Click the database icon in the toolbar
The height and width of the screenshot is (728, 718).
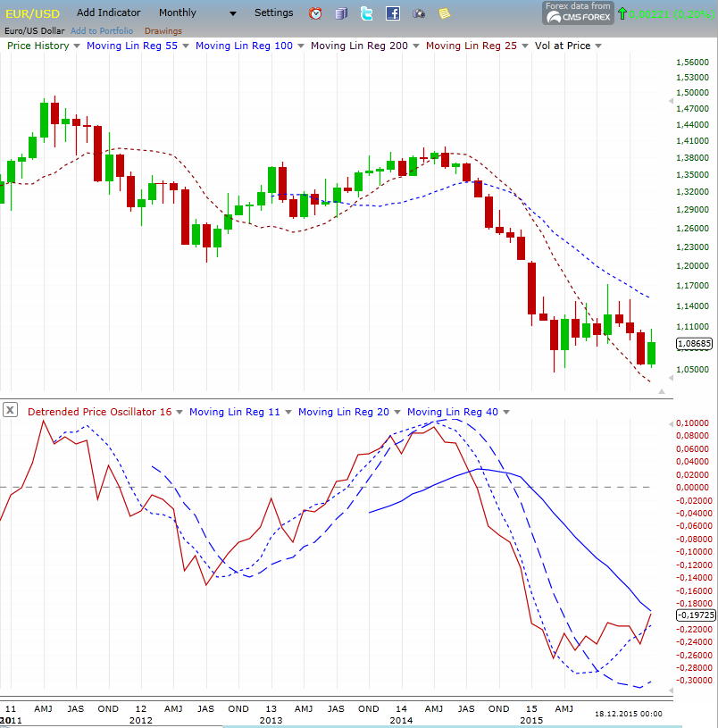point(340,13)
